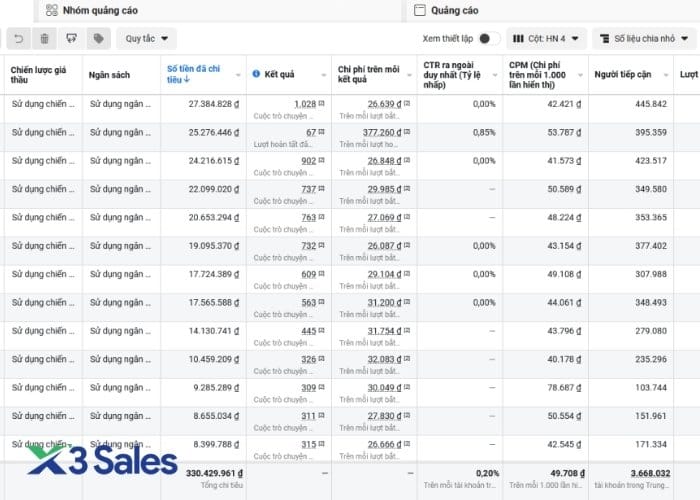The height and width of the screenshot is (500, 700).
Task: Click cost per result 26.639 đ
Action: pos(384,104)
